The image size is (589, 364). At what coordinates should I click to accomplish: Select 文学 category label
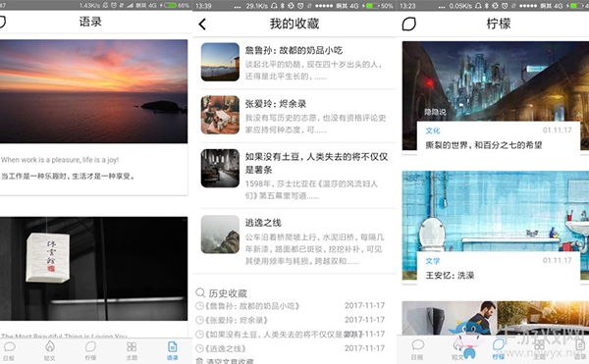[x=433, y=261]
